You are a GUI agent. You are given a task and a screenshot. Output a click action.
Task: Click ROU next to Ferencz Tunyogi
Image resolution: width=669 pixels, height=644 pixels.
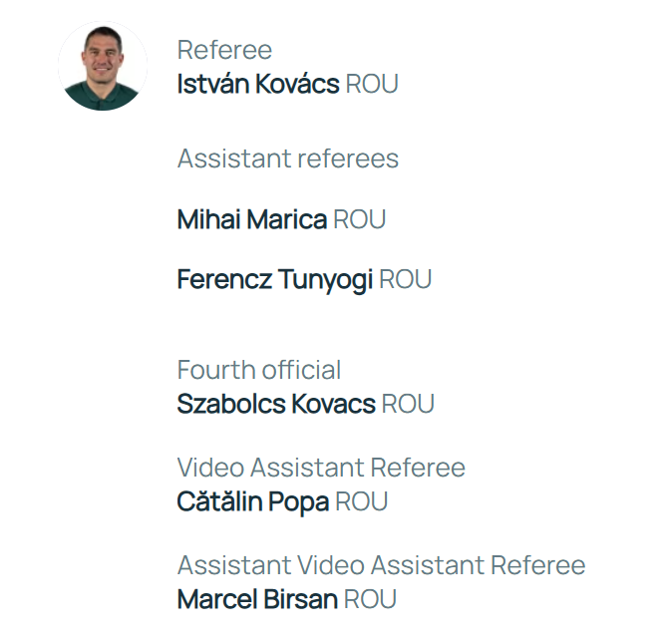tap(406, 279)
